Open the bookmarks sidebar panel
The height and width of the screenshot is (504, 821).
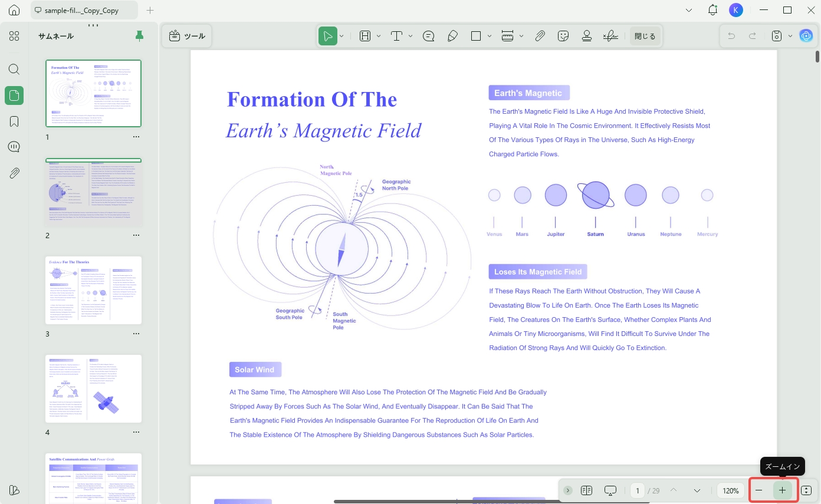click(14, 121)
